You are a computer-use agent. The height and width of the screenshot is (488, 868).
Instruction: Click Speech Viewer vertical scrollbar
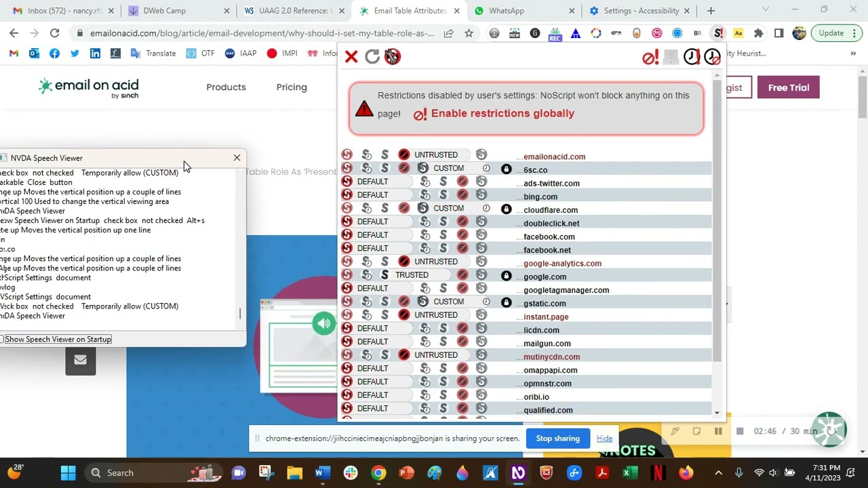point(239,314)
